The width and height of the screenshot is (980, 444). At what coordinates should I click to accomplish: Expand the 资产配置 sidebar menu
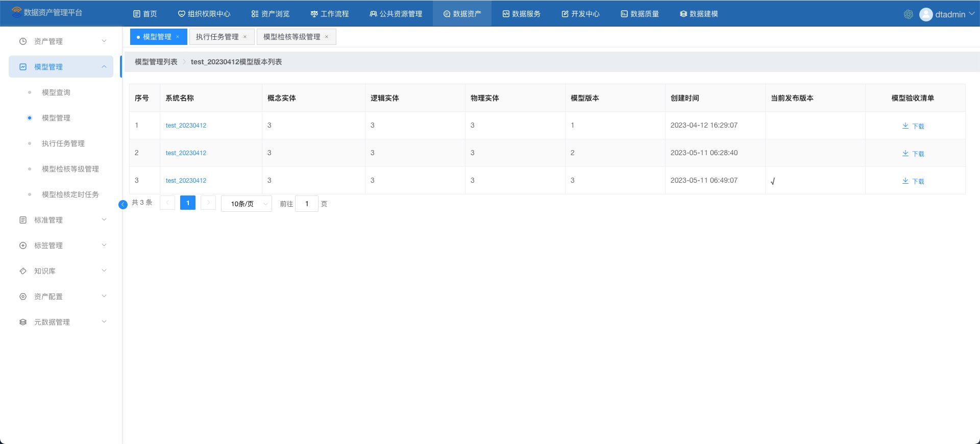point(104,296)
